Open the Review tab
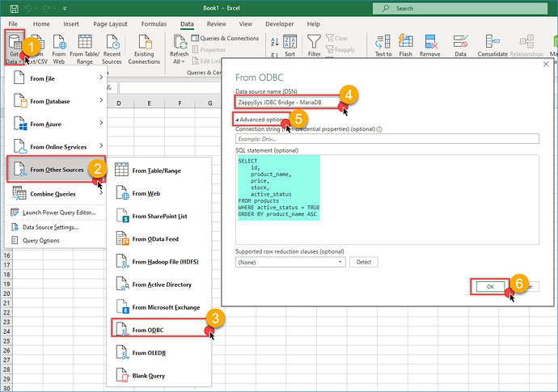Screen dimensions: 558x392 [217, 23]
